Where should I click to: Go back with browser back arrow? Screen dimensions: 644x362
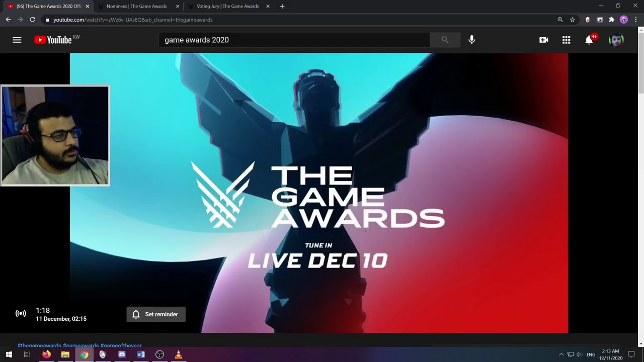click(8, 20)
